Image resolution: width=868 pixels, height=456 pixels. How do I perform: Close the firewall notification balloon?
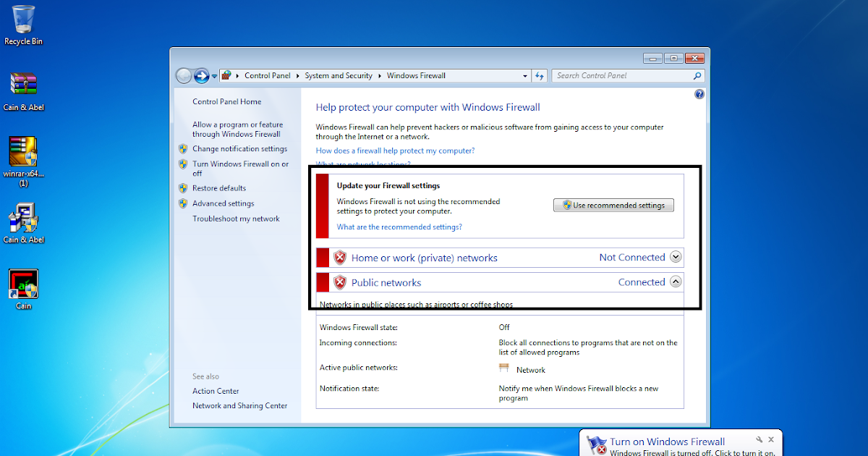click(x=771, y=439)
